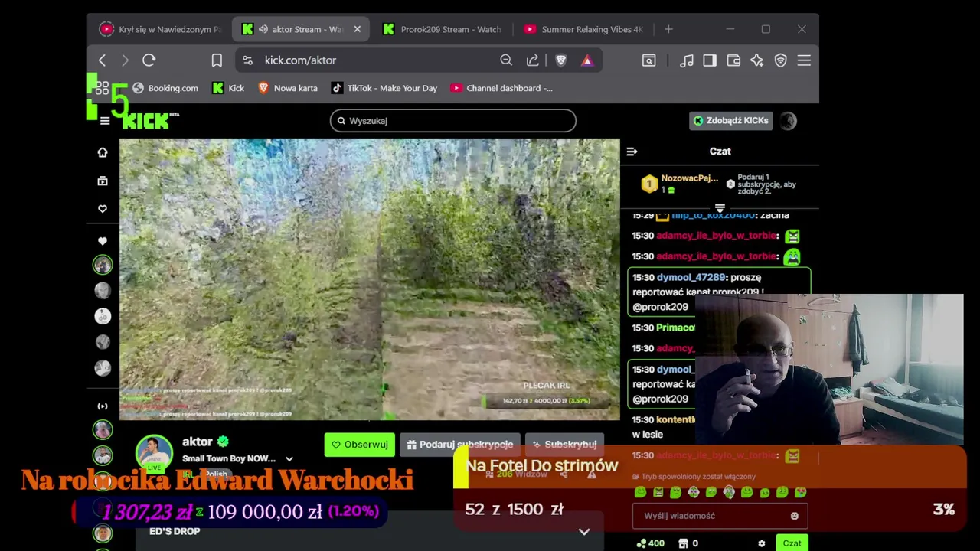The height and width of the screenshot is (551, 980).
Task: Click the dymool_47289 username in chat
Action: tap(691, 277)
